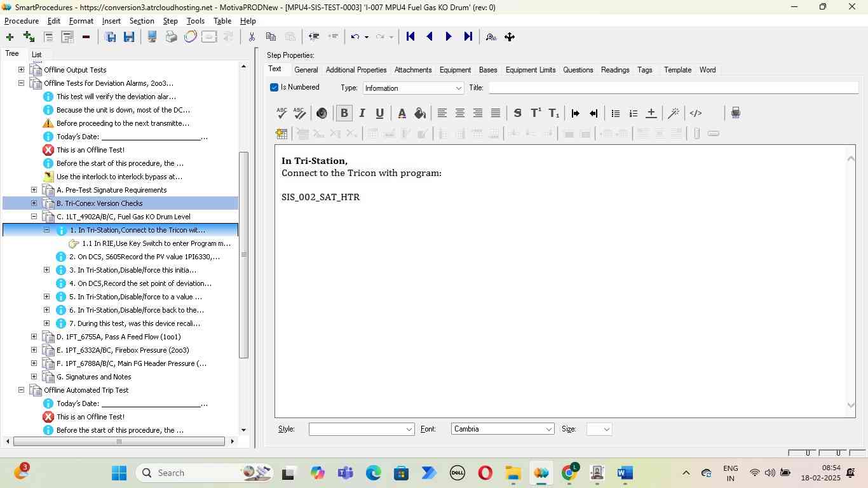The image size is (868, 488).
Task: Apply strikethrough formatting
Action: click(x=517, y=113)
